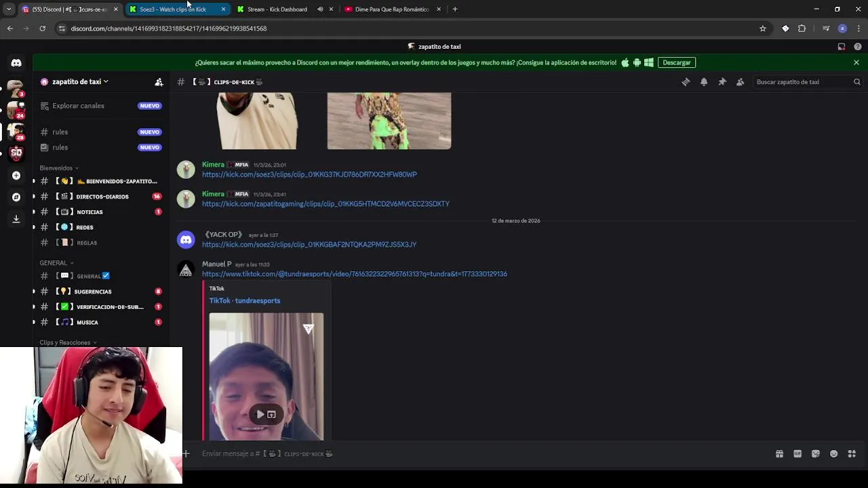Open NOTICIAS channel

[x=101, y=212]
